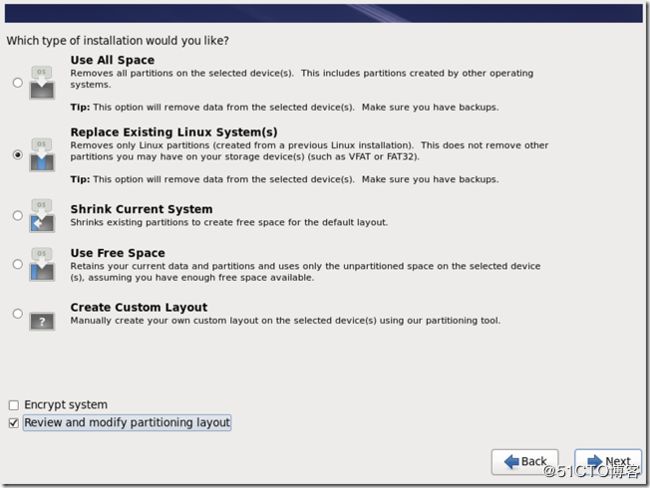Enable the Encrypt system checkbox
Image resolution: width=650 pixels, height=488 pixels.
[x=14, y=405]
